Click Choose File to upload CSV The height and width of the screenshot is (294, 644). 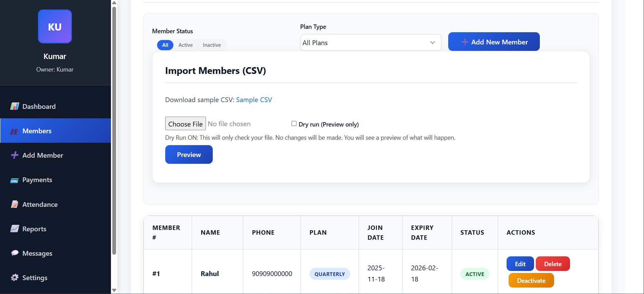coord(186,124)
